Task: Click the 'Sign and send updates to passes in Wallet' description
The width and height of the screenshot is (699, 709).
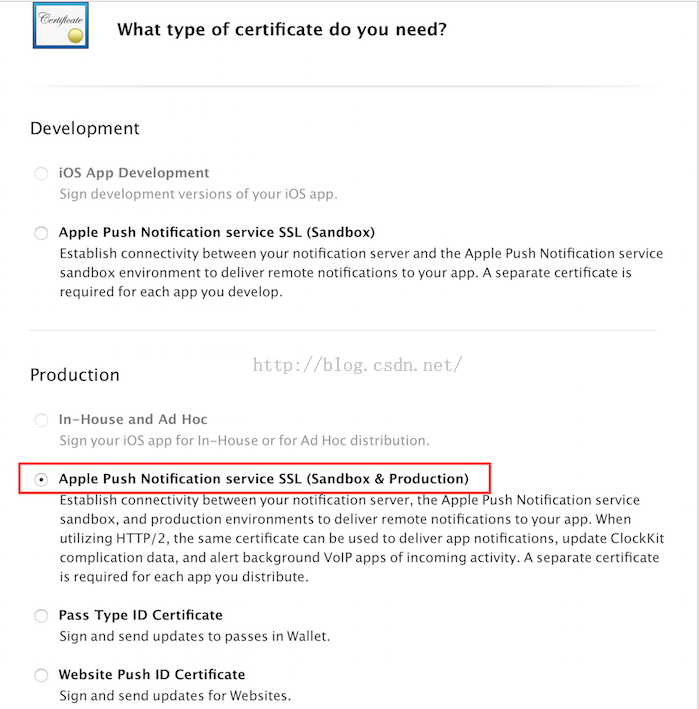Action: pyautogui.click(x=194, y=636)
